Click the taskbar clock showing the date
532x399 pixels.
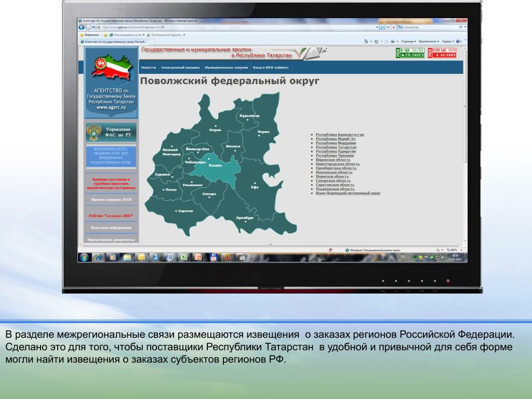pyautogui.click(x=455, y=257)
